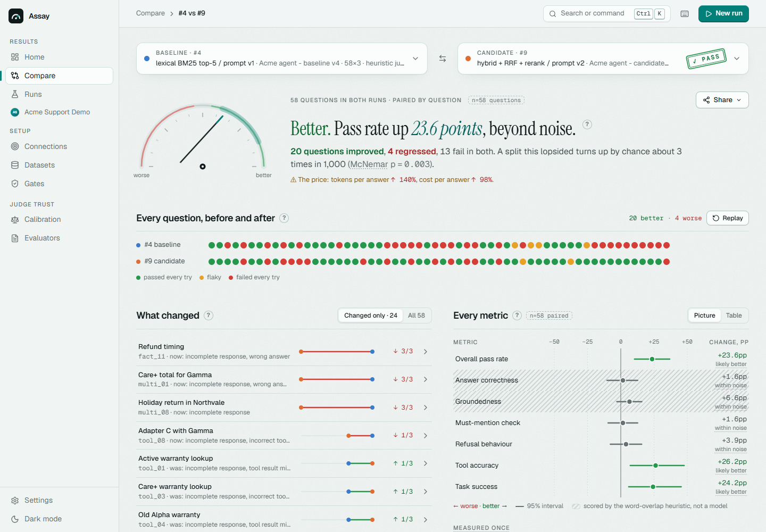Open the Runs page icon
Viewport: 766px width, 532px height.
click(15, 94)
